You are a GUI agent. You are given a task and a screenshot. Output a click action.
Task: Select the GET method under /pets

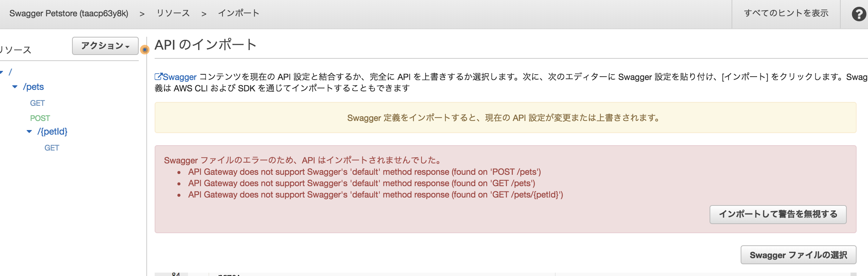[x=37, y=103]
